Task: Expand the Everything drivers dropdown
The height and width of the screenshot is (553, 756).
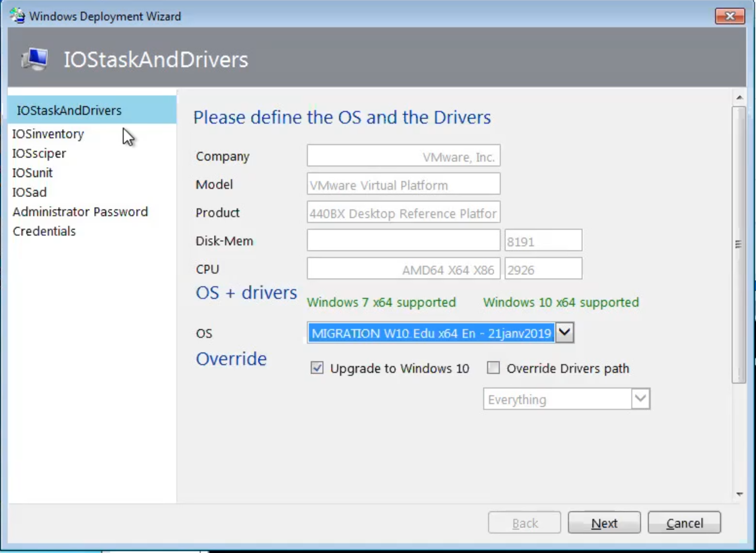Action: point(640,399)
